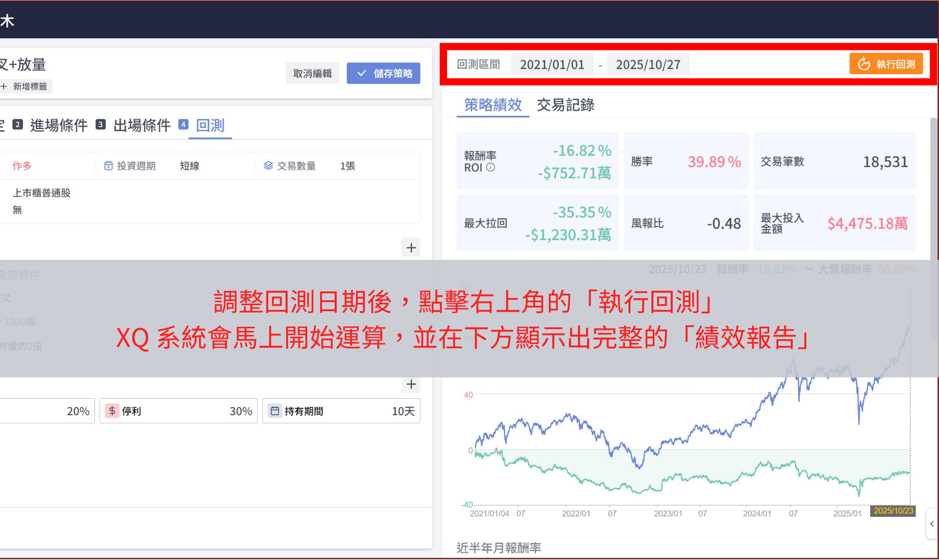Image resolution: width=939 pixels, height=560 pixels.
Task: Open the end date 2025/10/27 picker
Action: click(x=648, y=64)
